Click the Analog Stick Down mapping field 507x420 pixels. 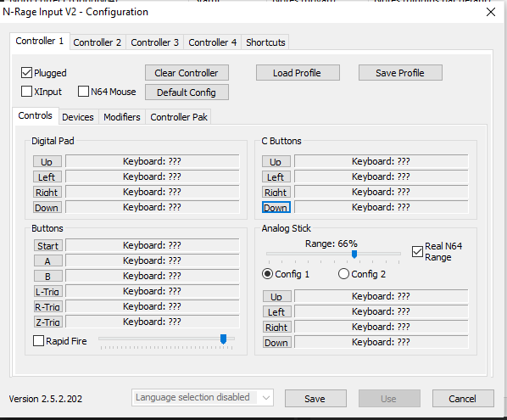pos(382,342)
